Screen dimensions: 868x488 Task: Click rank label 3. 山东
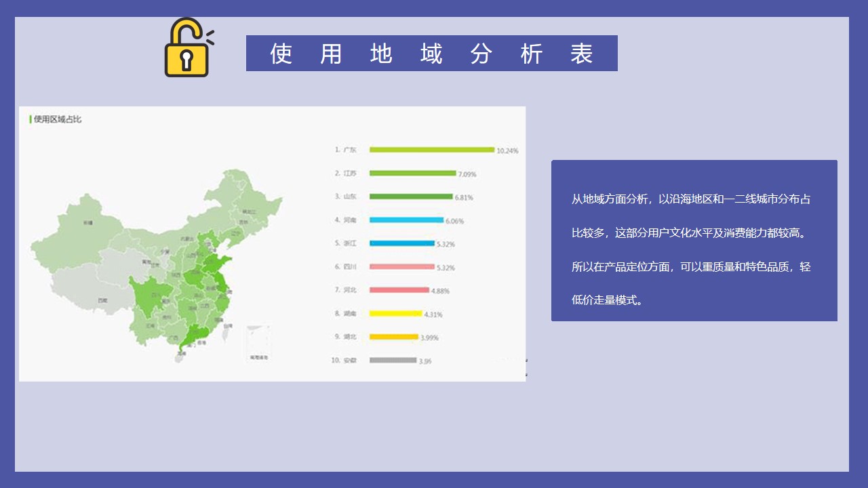(345, 197)
